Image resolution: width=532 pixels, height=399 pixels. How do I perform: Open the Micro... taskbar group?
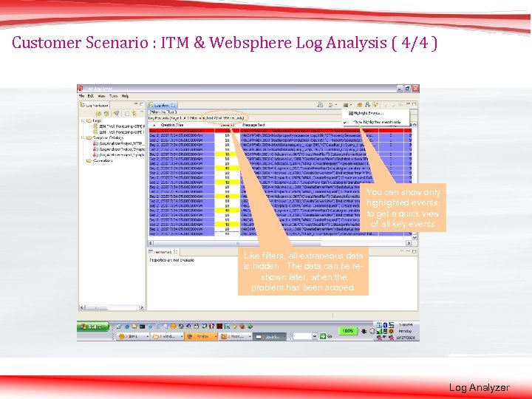(235, 337)
